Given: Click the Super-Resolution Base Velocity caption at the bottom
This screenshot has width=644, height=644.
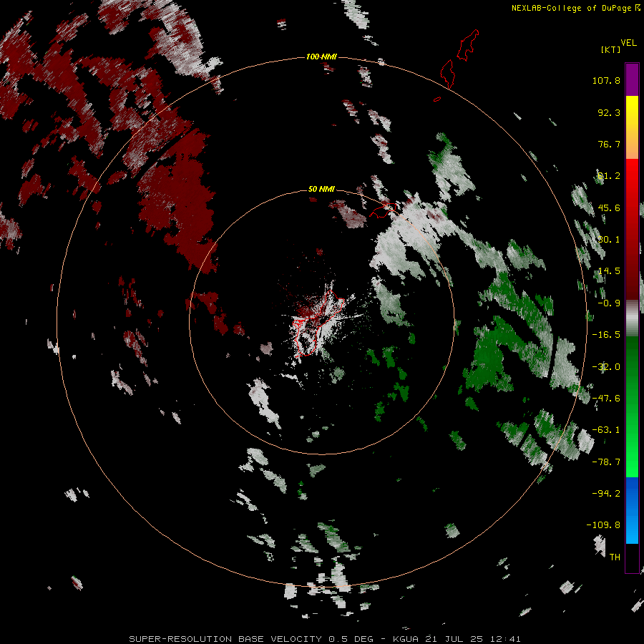Looking at the screenshot, I should pos(325,639).
